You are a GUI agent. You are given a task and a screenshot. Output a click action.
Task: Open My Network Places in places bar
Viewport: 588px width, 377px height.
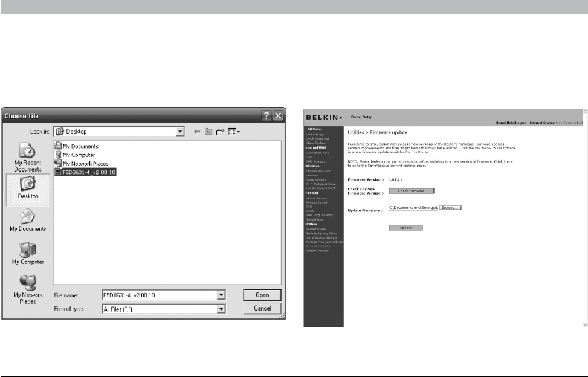(28, 289)
